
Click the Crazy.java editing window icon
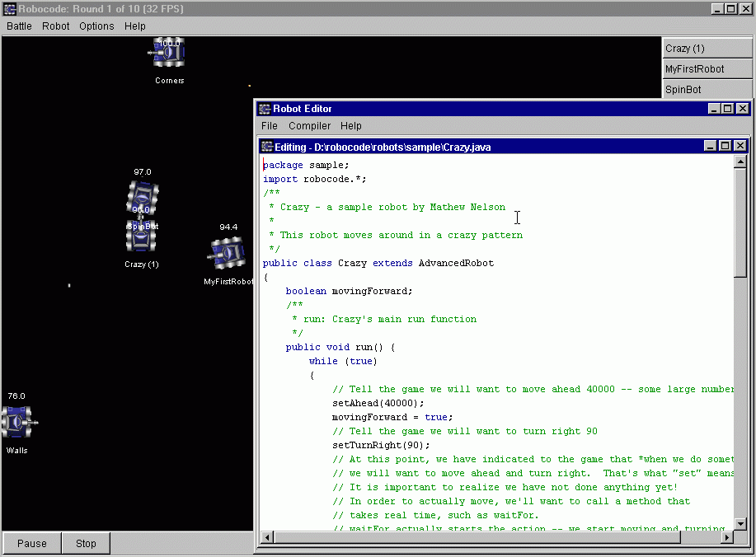click(267, 147)
